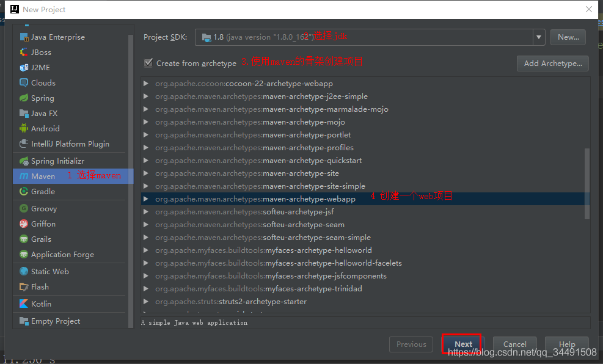Toggle the Create from archetype checkbox
The image size is (603, 364).
pyautogui.click(x=148, y=63)
